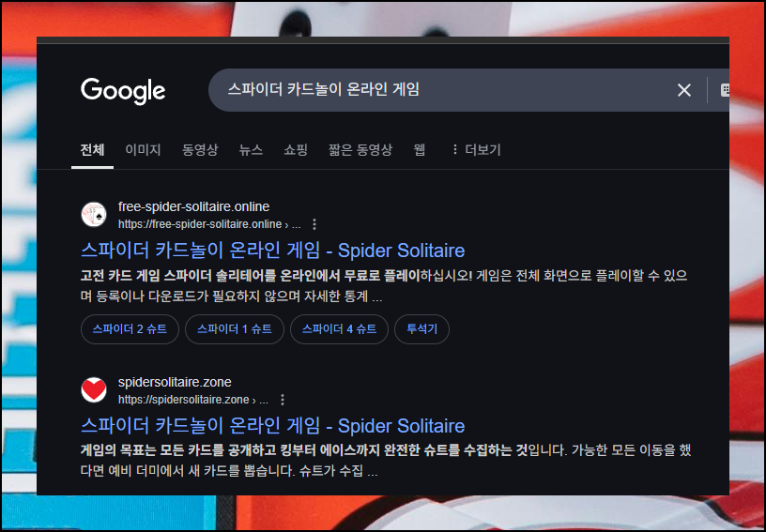This screenshot has width=766, height=532.
Task: Click the 스파이더 1 슈트 chip
Action: 235,329
